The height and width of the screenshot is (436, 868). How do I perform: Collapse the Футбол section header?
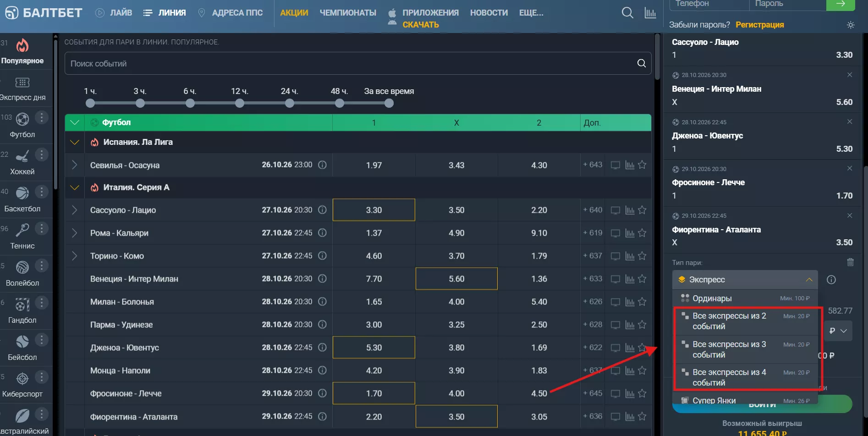(x=75, y=122)
